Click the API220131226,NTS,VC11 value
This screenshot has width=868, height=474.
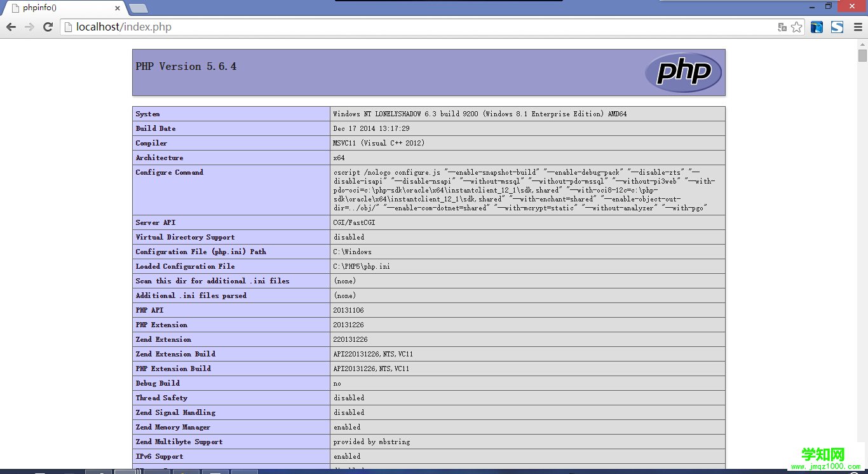(373, 354)
